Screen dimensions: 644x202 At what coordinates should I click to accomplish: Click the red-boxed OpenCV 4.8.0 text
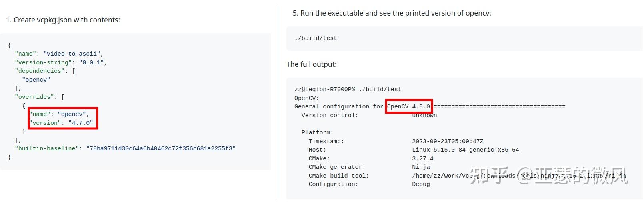click(408, 106)
